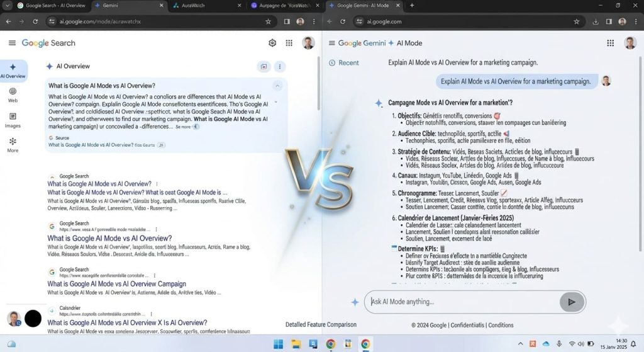Open first result 'What is Google AI Mode vs AI Overview?'
The image size is (644, 352).
pyautogui.click(x=99, y=184)
